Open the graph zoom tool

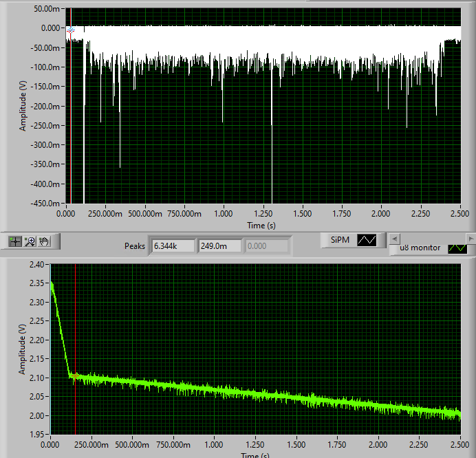(30, 241)
